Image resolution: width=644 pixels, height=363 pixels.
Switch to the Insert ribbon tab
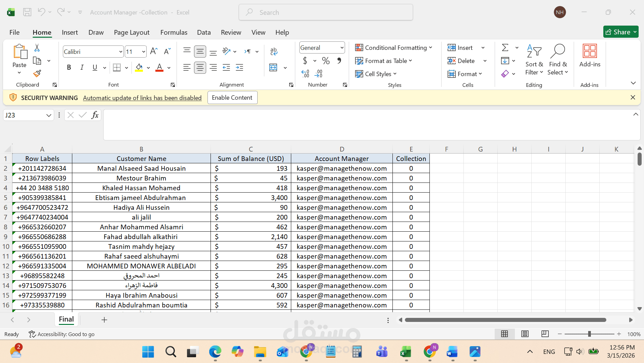pyautogui.click(x=70, y=32)
